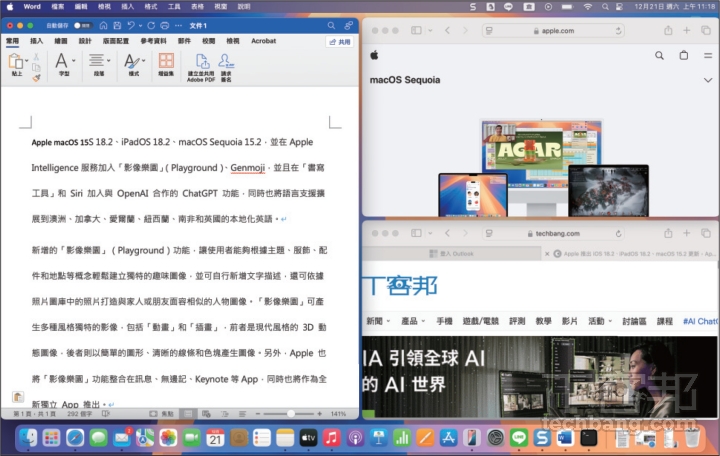The image size is (720, 456).
Task: Select Draft view icon in Word status bar
Action: pos(242,414)
